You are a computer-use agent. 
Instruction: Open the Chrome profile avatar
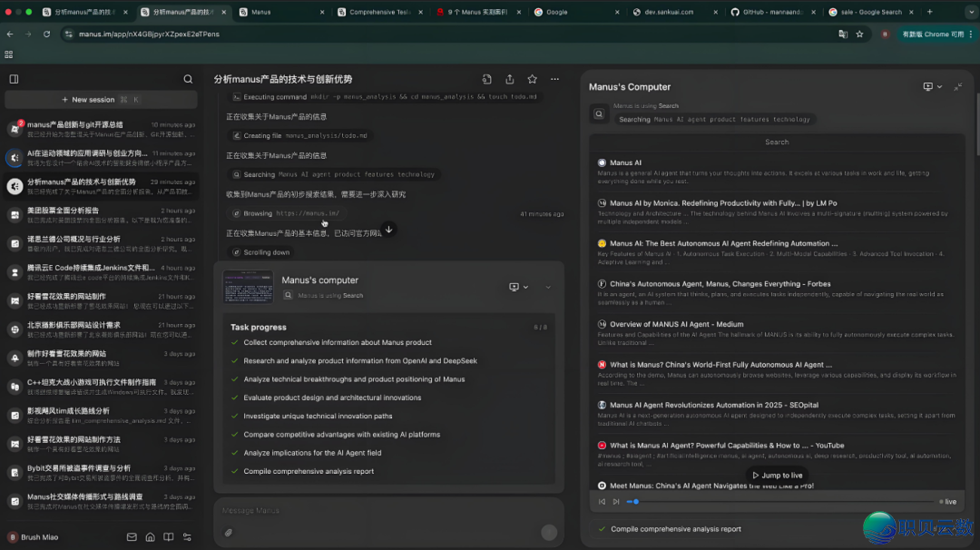pyautogui.click(x=885, y=34)
